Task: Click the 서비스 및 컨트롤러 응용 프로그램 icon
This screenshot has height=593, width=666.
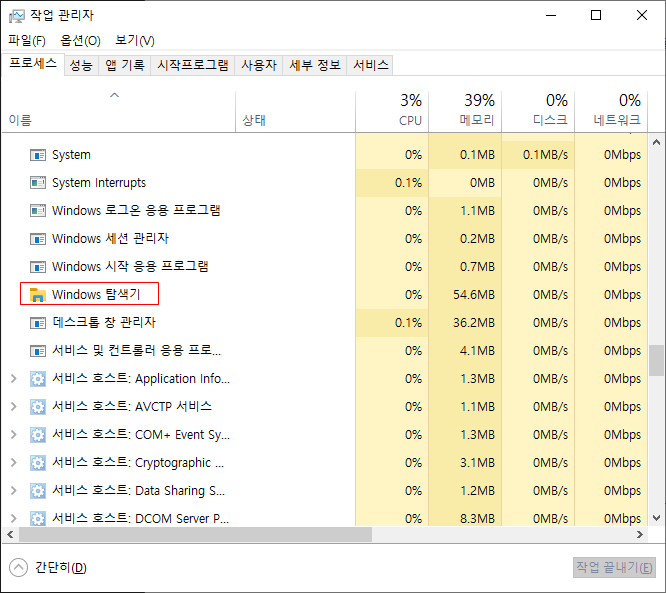Action: click(38, 351)
